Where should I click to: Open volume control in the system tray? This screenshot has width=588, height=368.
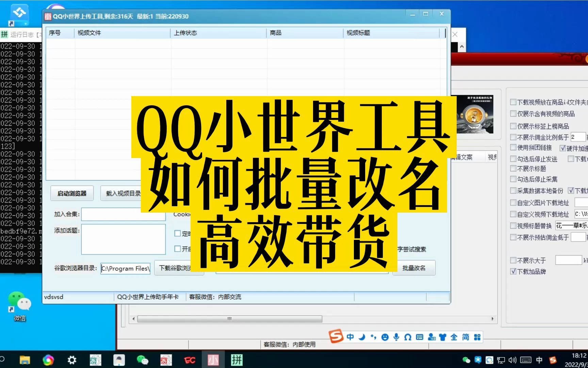click(x=512, y=360)
